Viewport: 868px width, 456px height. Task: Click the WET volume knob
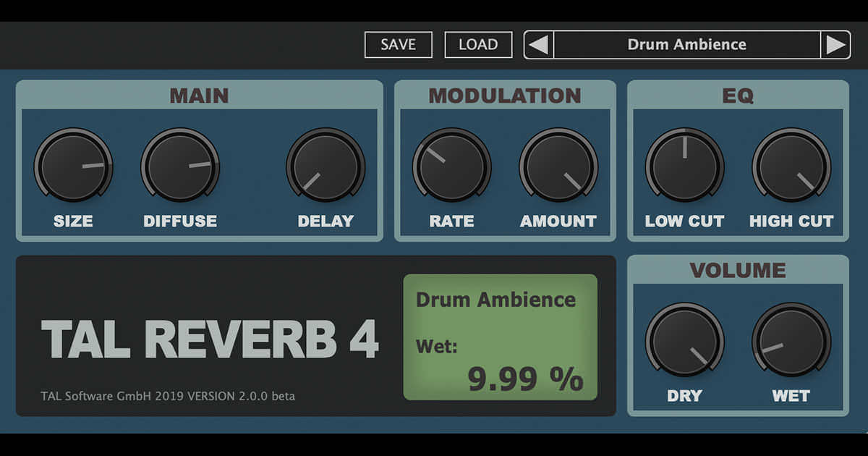point(791,340)
